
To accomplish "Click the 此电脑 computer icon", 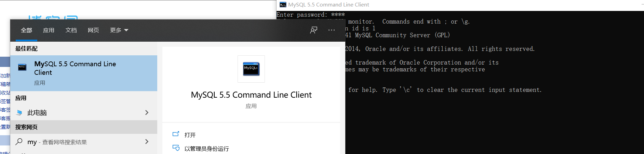I will [x=19, y=113].
